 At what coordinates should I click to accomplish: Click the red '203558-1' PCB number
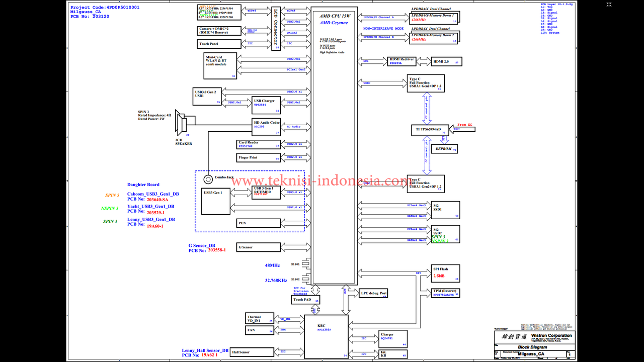(217, 250)
